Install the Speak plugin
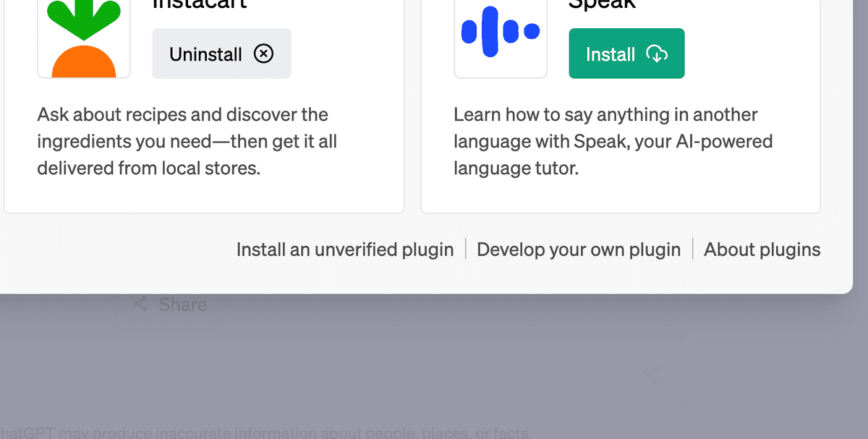 626,54
